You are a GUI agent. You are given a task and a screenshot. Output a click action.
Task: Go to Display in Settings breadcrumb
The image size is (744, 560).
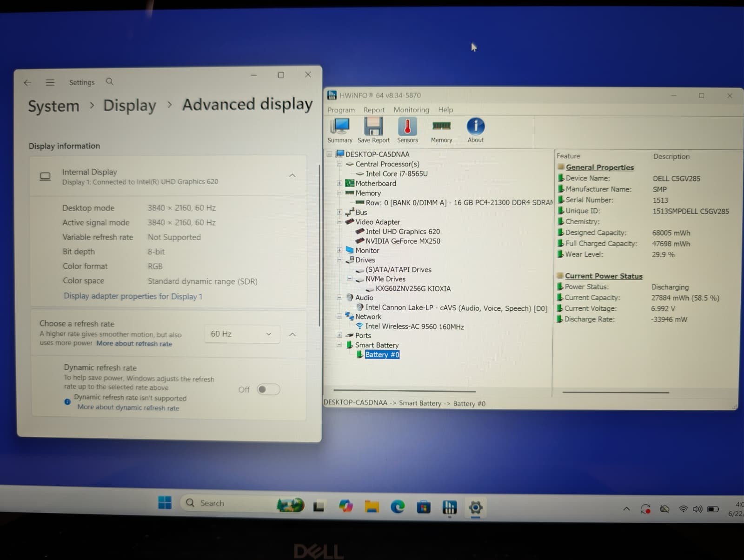(x=129, y=106)
